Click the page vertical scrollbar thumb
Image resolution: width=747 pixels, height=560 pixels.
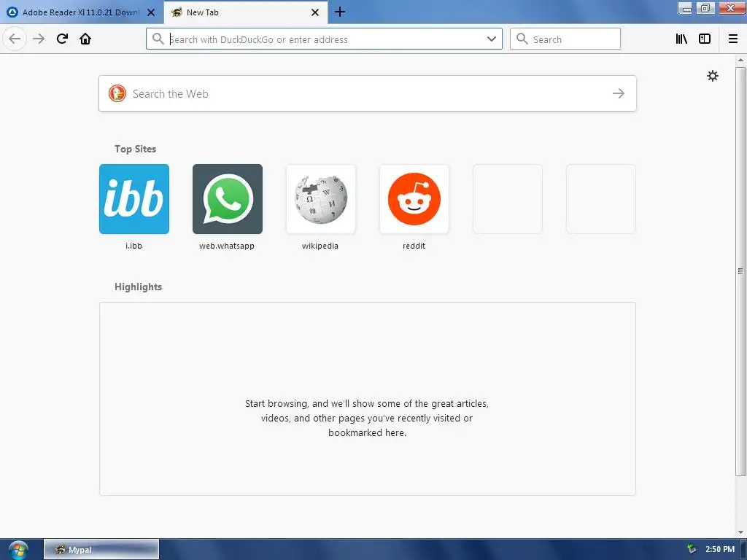(x=740, y=271)
